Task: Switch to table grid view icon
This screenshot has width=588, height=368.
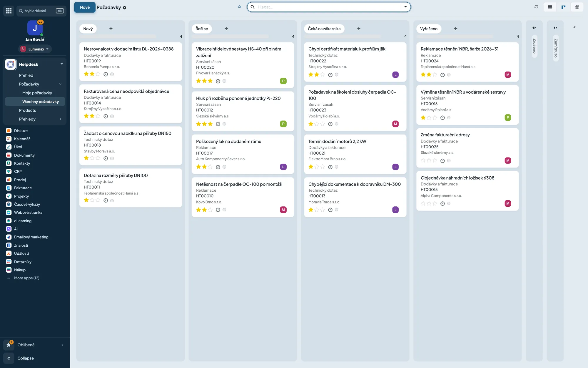Action: pos(577,7)
